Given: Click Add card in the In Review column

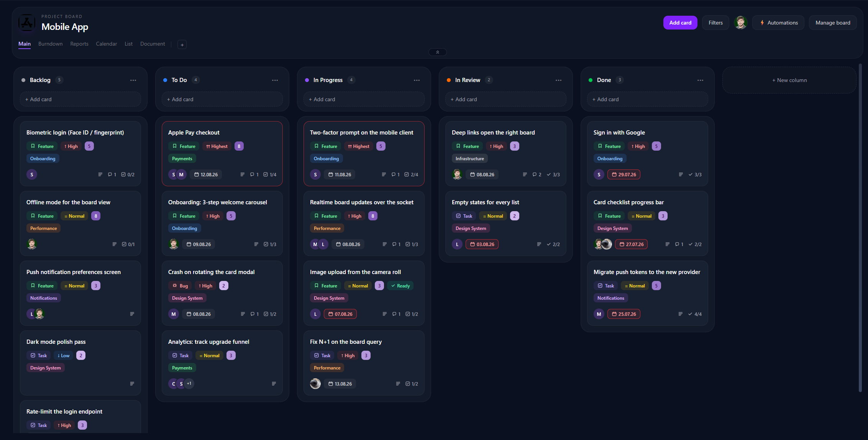Looking at the screenshot, I should (x=506, y=99).
